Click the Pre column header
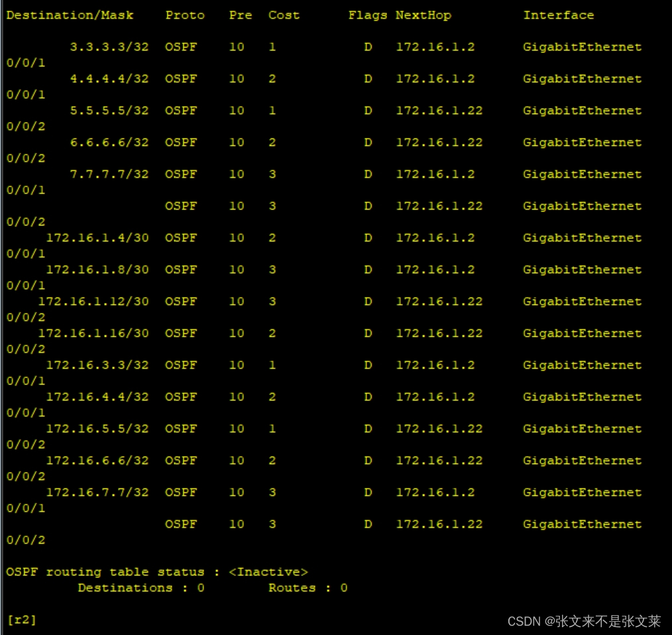The height and width of the screenshot is (635, 672). pyautogui.click(x=240, y=15)
